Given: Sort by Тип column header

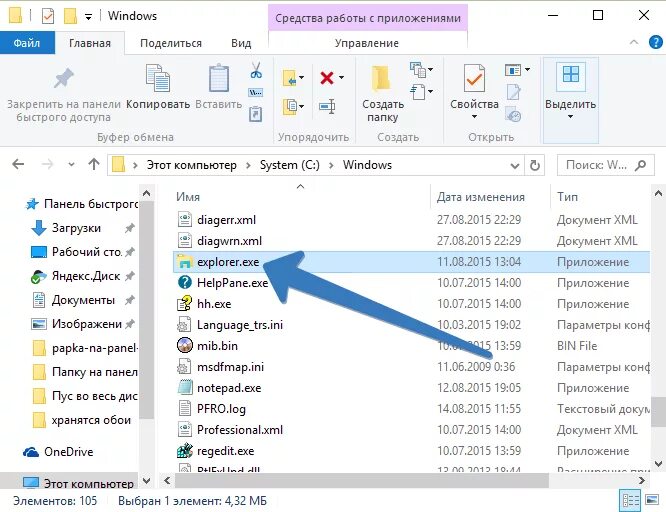Looking at the screenshot, I should click(567, 197).
